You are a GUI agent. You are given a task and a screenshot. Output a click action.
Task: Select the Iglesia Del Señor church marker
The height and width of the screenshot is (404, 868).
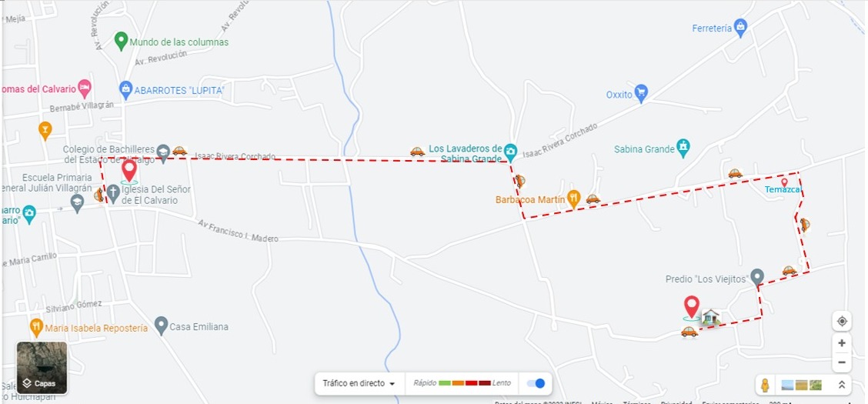(113, 194)
